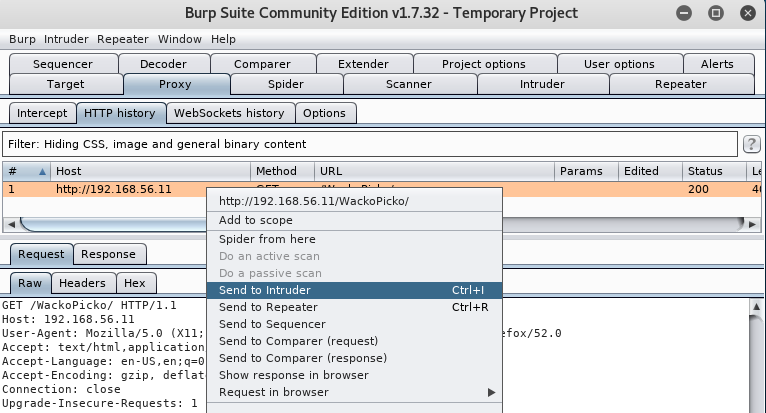Sort by the Status column header
766x413 pixels.
714,172
